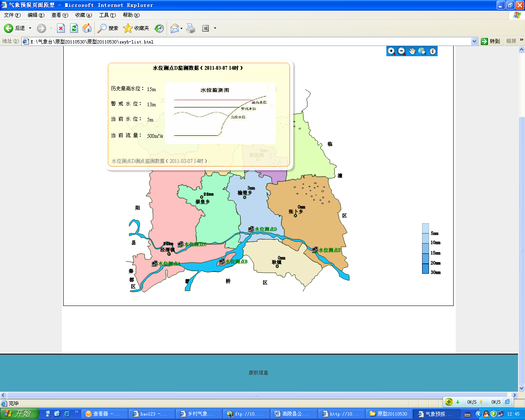
Task: Click the Print toolbar icon
Action: click(x=191, y=28)
